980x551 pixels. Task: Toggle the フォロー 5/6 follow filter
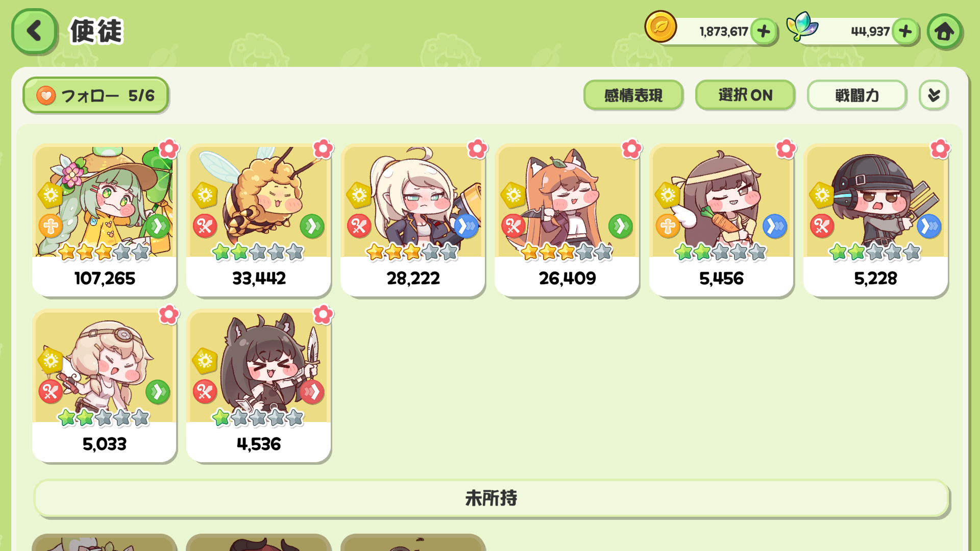(x=96, y=95)
